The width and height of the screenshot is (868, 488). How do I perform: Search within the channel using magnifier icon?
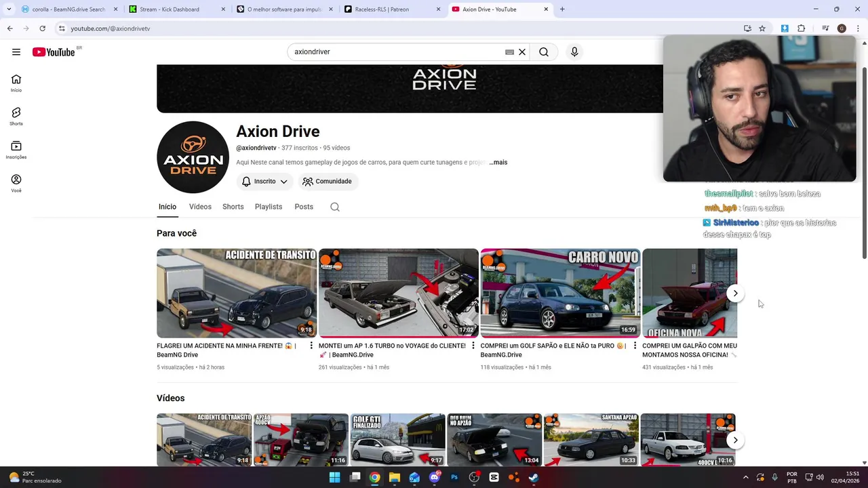click(335, 207)
